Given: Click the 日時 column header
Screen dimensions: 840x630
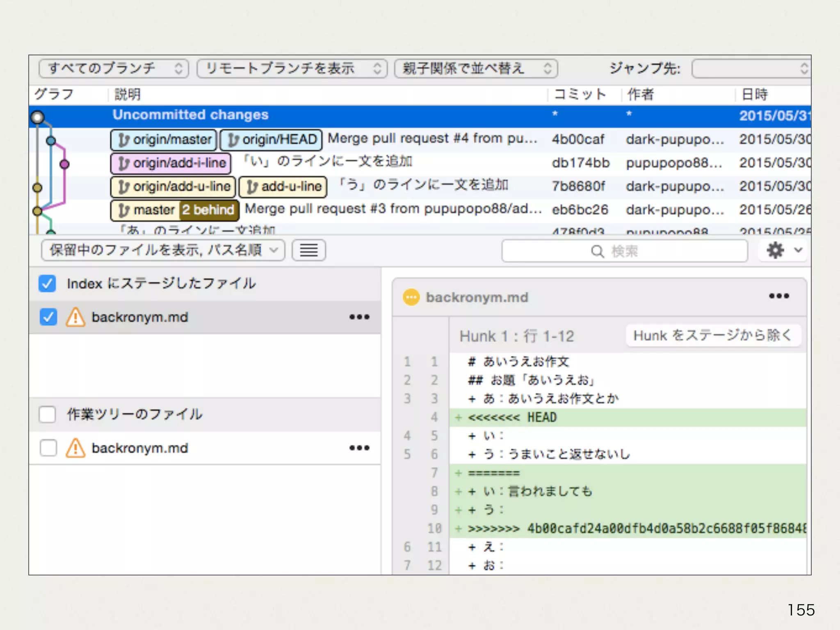Looking at the screenshot, I should point(755,95).
